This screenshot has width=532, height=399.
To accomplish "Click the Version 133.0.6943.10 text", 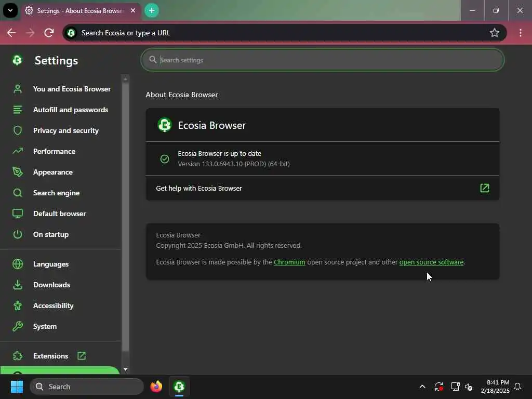I will pyautogui.click(x=234, y=164).
